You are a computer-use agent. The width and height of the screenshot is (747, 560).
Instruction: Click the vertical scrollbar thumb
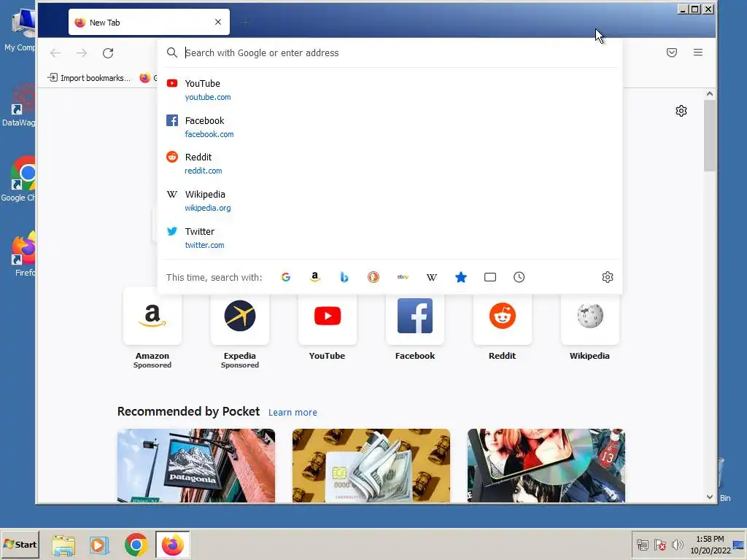click(710, 136)
